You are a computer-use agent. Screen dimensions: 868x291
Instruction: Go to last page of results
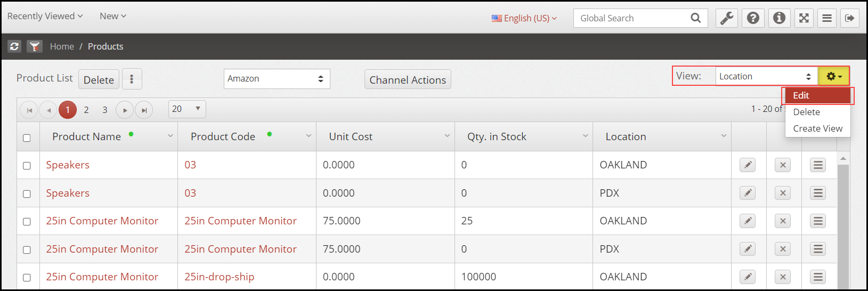click(144, 110)
